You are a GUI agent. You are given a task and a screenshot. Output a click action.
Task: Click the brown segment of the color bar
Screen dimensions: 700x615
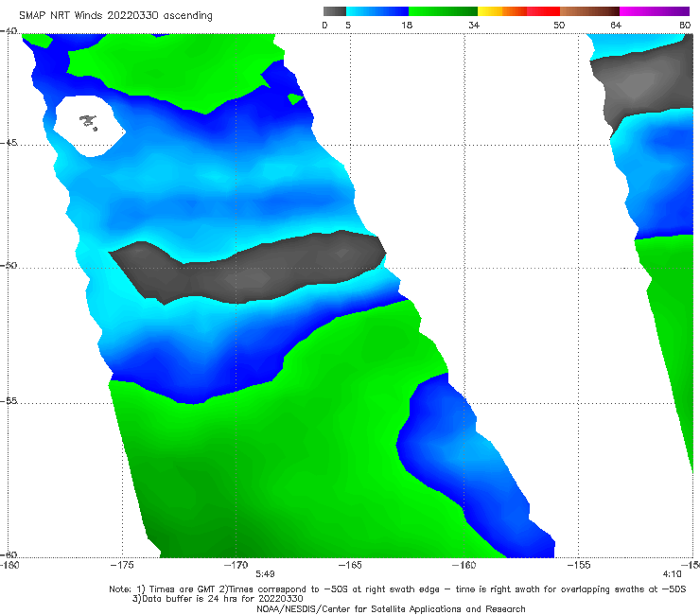pyautogui.click(x=589, y=11)
